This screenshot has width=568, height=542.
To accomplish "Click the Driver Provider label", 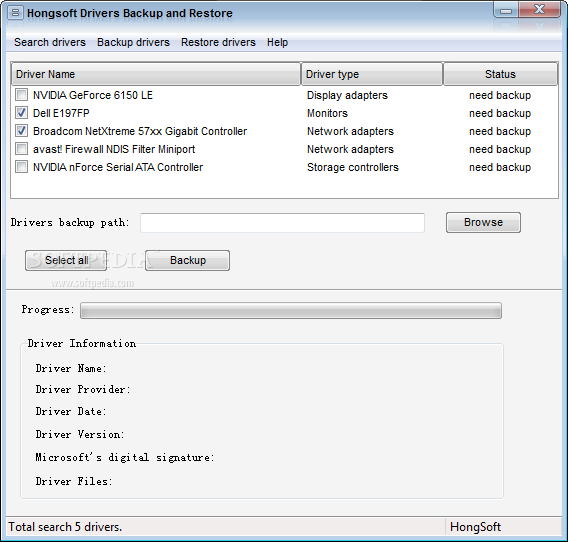I will 83,389.
